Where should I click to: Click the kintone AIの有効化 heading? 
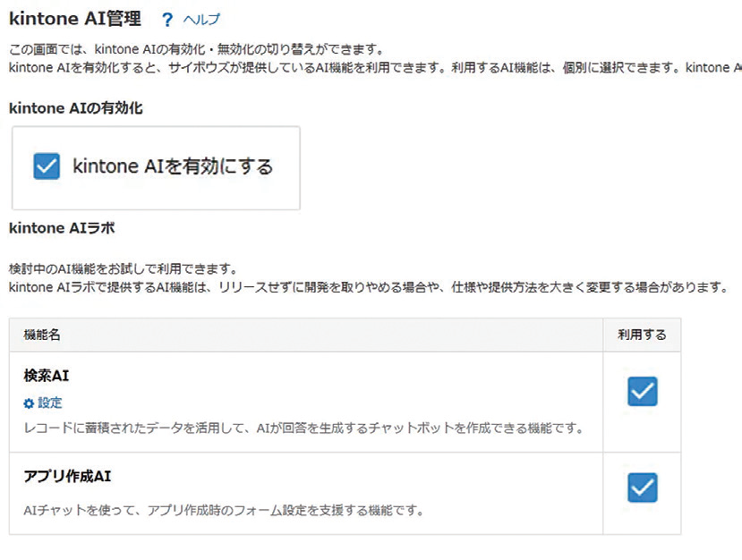point(76,108)
